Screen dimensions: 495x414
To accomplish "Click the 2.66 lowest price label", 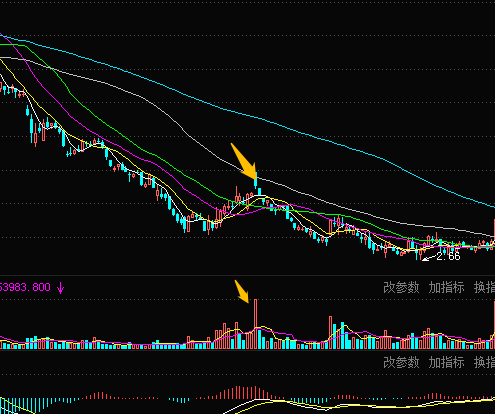I will tap(448, 256).
